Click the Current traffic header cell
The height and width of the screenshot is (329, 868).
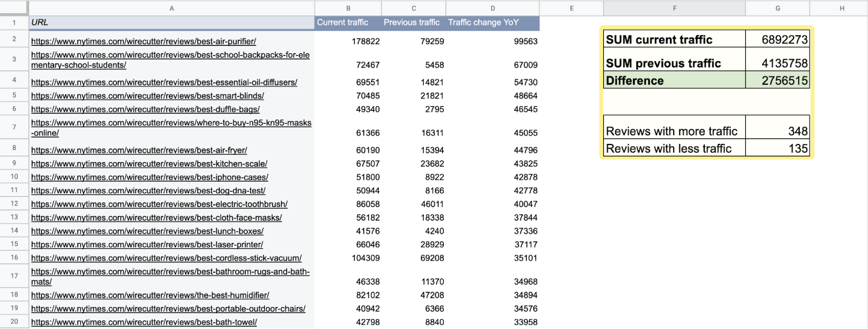point(348,23)
